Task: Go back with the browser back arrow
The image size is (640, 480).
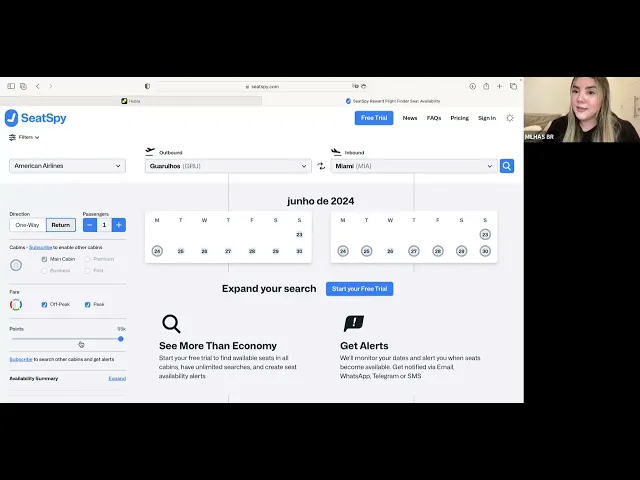Action: (38, 86)
